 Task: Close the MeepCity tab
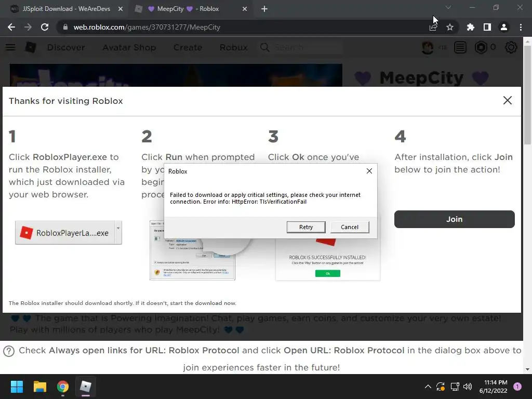click(245, 9)
